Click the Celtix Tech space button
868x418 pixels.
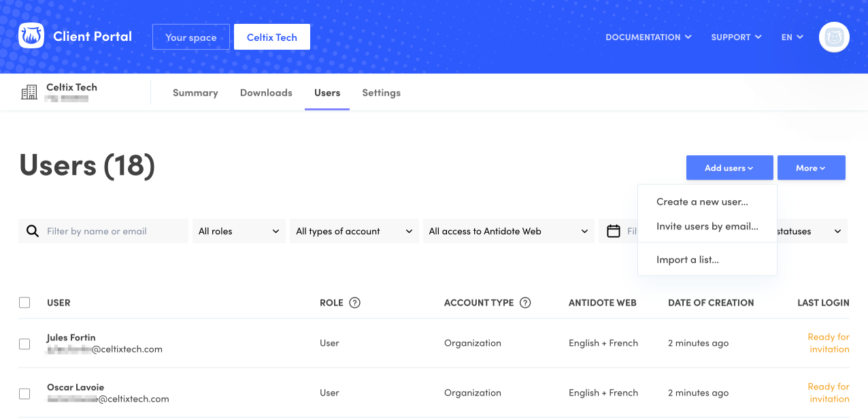tap(272, 37)
